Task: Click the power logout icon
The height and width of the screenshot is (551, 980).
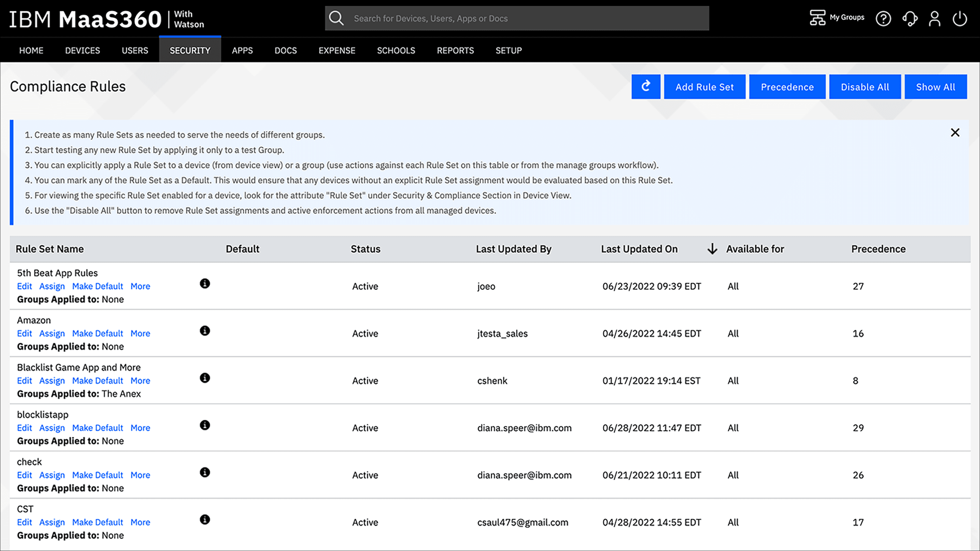Action: [960, 18]
